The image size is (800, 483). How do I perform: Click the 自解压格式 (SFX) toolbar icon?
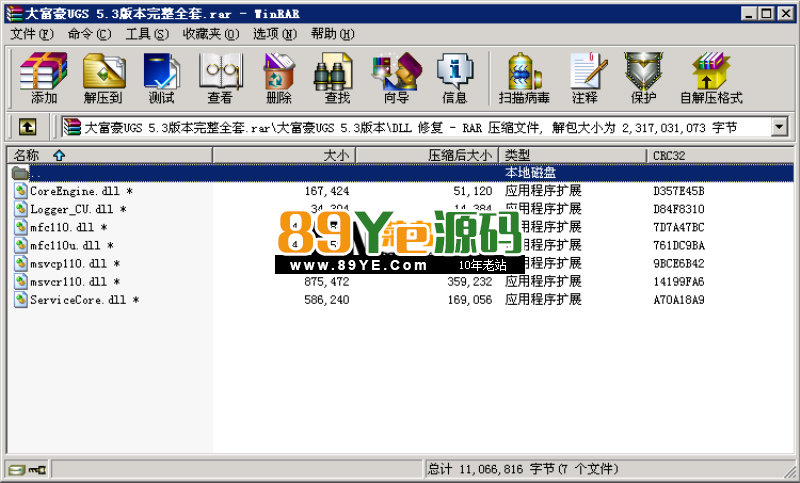click(711, 71)
